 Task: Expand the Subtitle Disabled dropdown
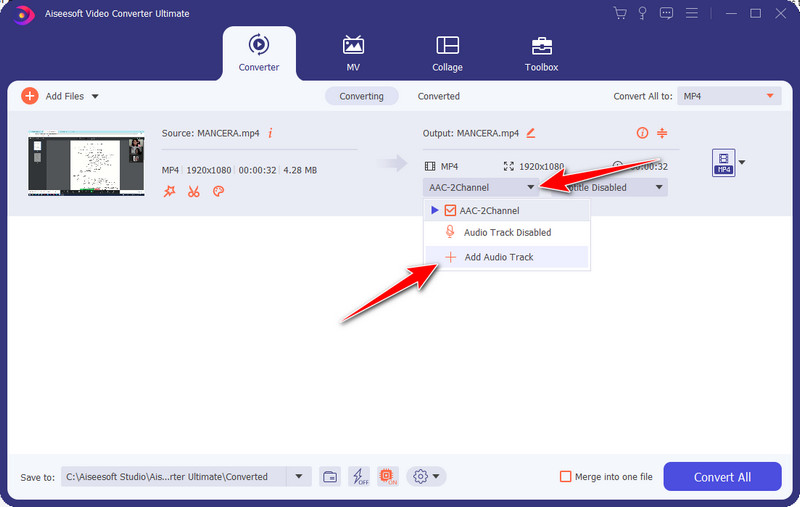click(x=659, y=187)
